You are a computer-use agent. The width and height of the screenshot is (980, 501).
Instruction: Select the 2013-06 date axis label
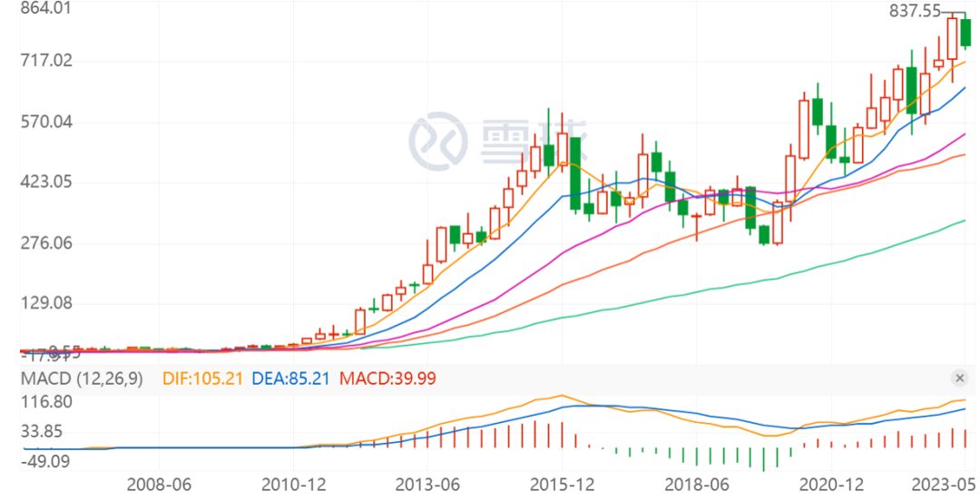tap(426, 482)
